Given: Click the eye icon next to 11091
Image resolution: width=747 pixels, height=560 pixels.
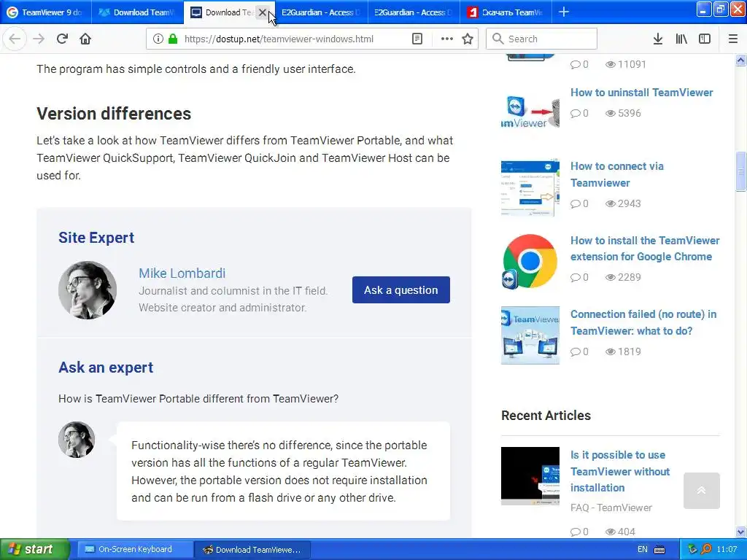Looking at the screenshot, I should 611,64.
